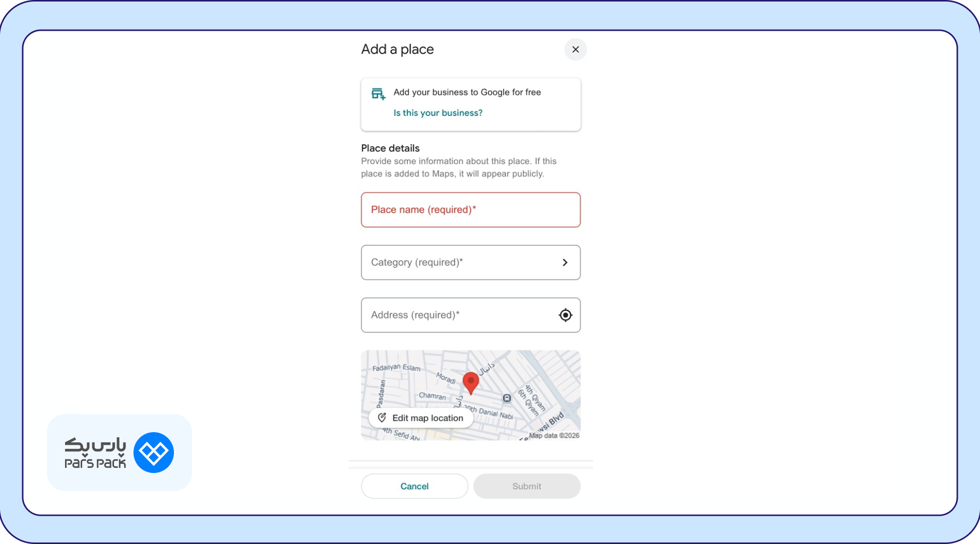Click the add business storefront icon
Screen dimensions: 980x544
[378, 94]
